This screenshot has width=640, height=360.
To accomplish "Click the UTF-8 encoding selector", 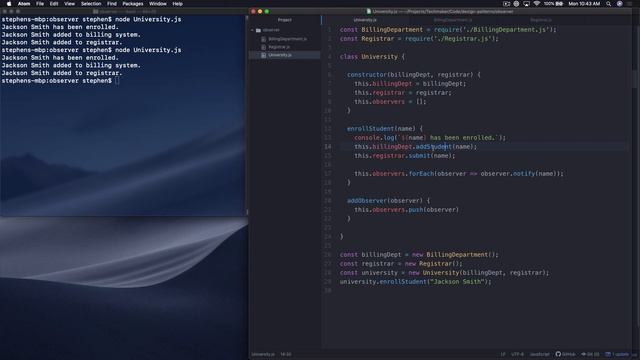I will point(517,354).
